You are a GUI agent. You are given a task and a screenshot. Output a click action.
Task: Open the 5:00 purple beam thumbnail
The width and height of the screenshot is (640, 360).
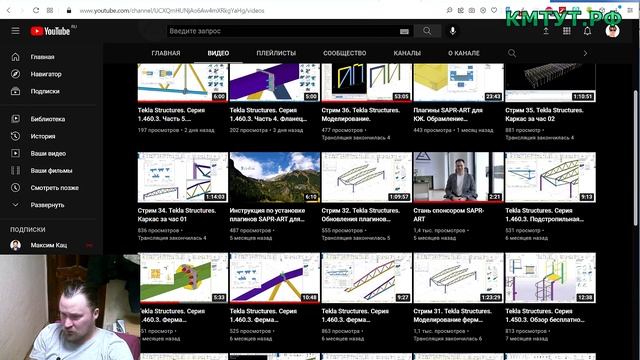click(275, 82)
